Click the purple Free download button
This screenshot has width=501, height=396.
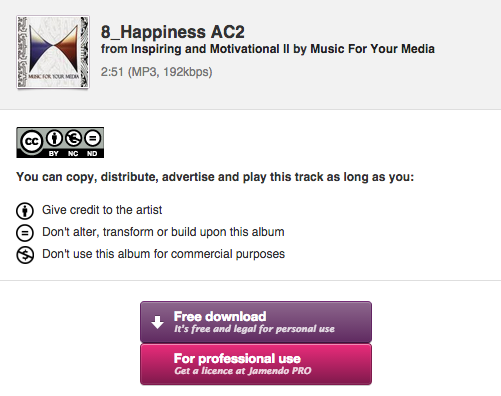click(x=256, y=322)
